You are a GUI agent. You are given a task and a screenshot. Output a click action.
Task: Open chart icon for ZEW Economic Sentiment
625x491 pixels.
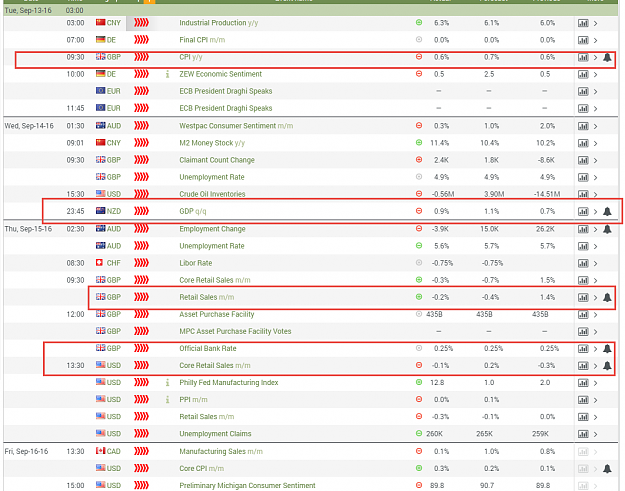coord(583,75)
